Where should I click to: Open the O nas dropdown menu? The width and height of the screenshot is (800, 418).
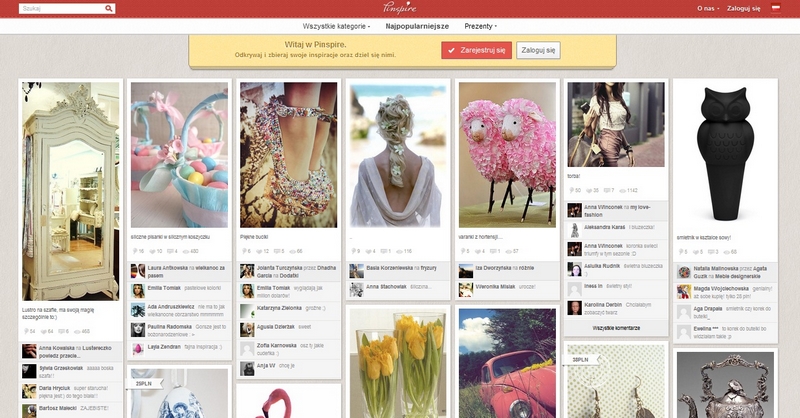[708, 8]
